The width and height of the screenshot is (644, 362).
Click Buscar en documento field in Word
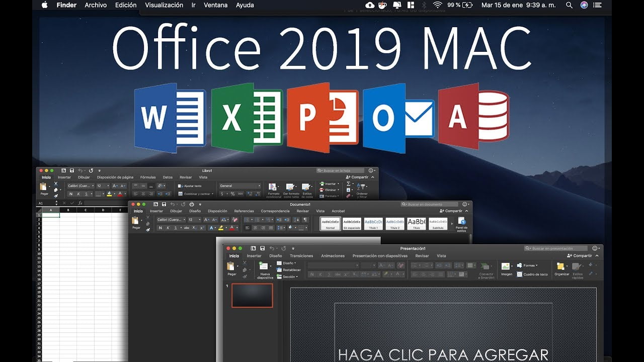click(430, 205)
